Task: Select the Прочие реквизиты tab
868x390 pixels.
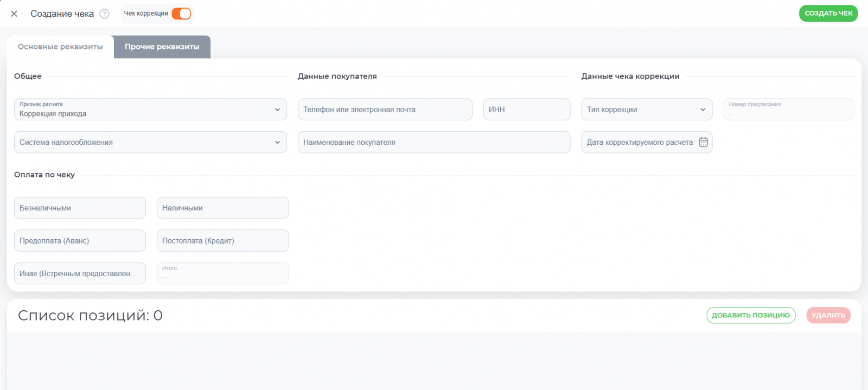Action: pyautogui.click(x=162, y=47)
